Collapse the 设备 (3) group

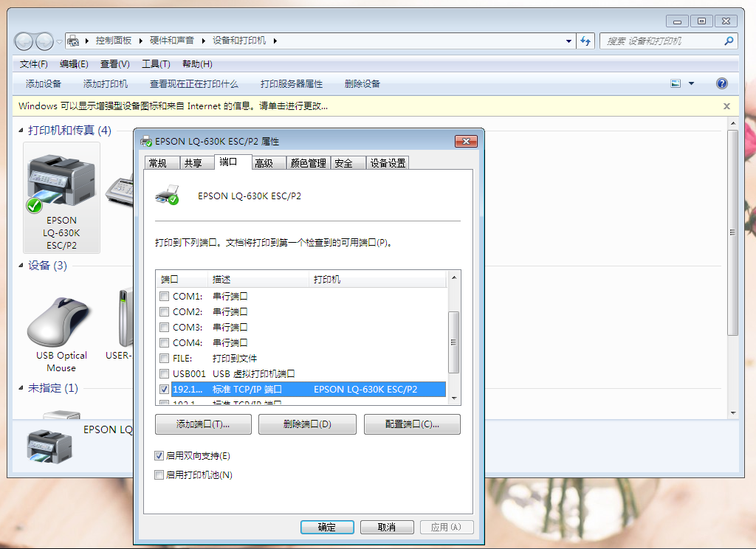coord(21,265)
